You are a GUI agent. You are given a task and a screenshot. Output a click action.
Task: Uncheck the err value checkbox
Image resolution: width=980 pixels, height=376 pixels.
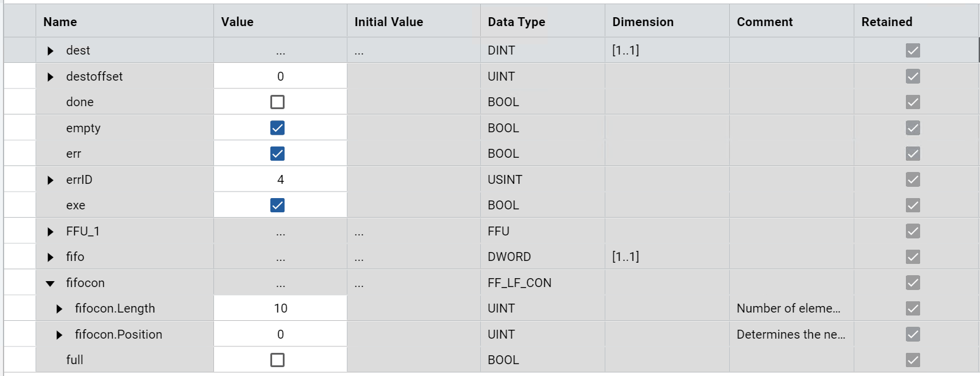pyautogui.click(x=277, y=154)
